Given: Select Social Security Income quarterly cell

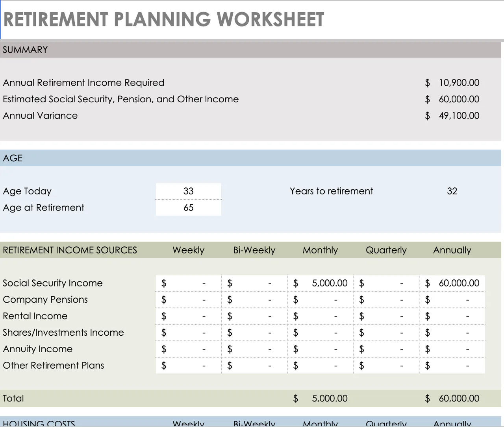Looking at the screenshot, I should pos(386,283).
